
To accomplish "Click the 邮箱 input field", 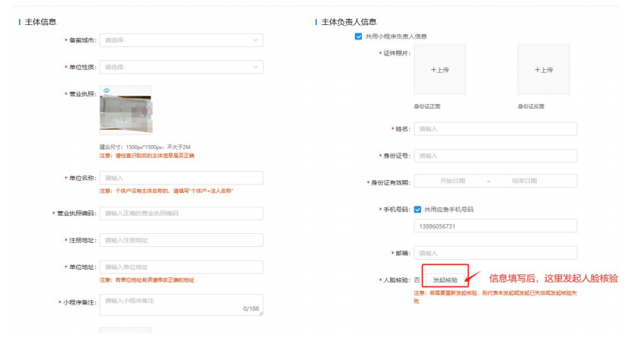I will coord(495,253).
